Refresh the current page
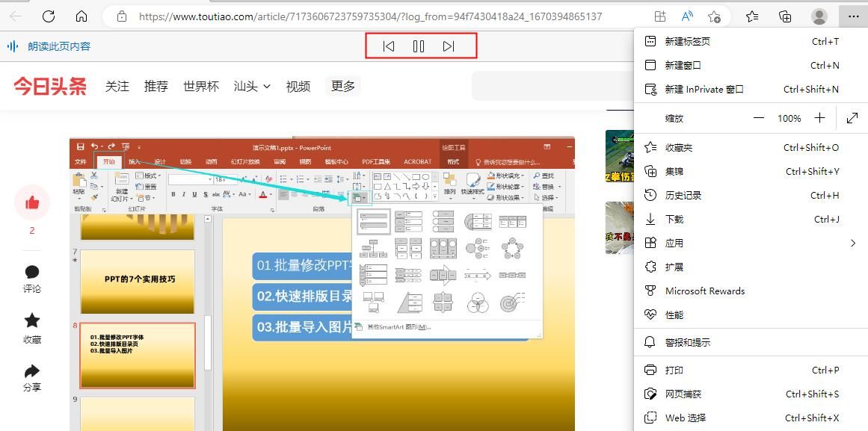Screen dimensions: 868x431 [49, 16]
